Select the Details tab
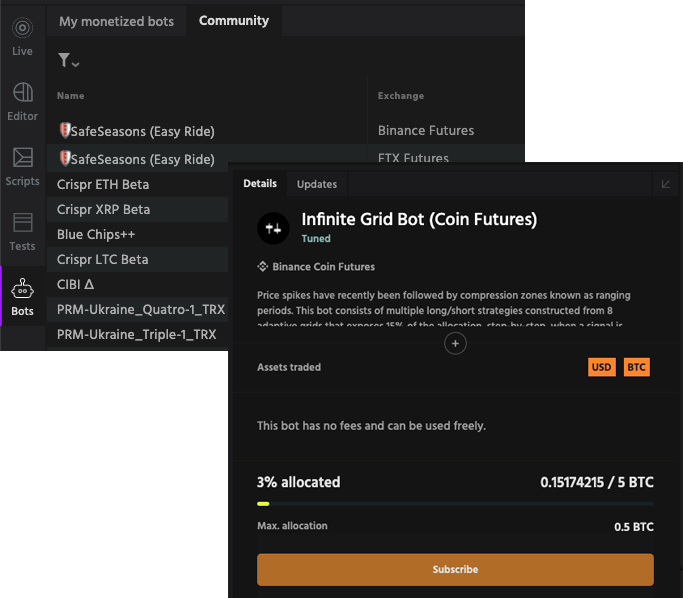 pyautogui.click(x=260, y=183)
